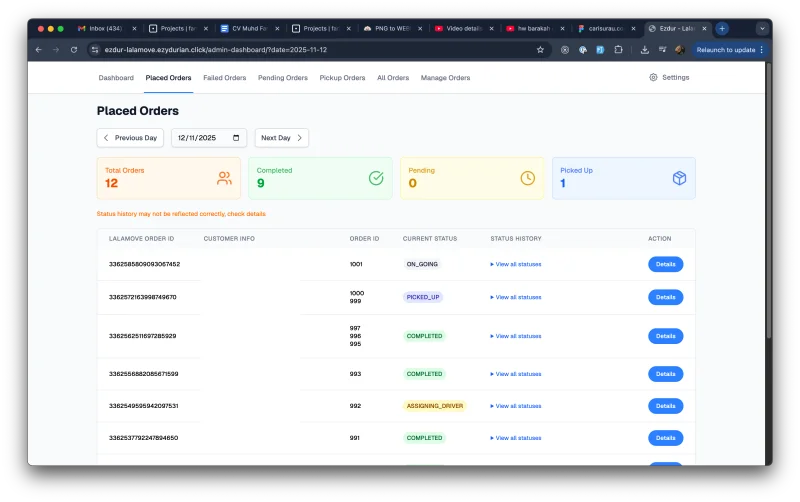The width and height of the screenshot is (800, 502).
Task: Click the Completed checkmark circle icon
Action: pyautogui.click(x=376, y=178)
